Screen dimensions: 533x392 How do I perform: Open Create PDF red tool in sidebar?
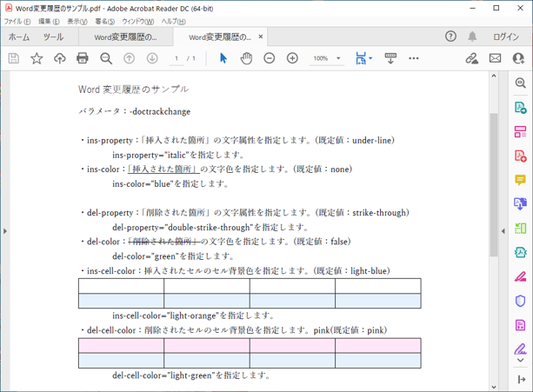pyautogui.click(x=521, y=156)
